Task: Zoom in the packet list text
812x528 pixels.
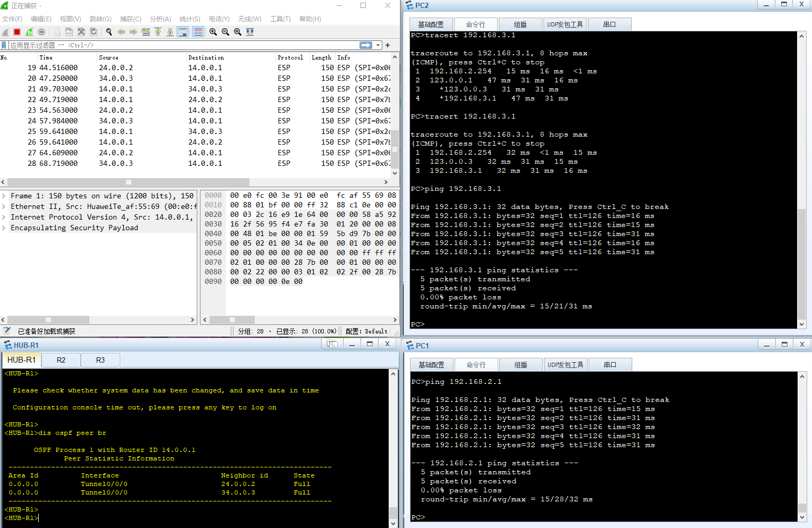Action: [x=213, y=32]
